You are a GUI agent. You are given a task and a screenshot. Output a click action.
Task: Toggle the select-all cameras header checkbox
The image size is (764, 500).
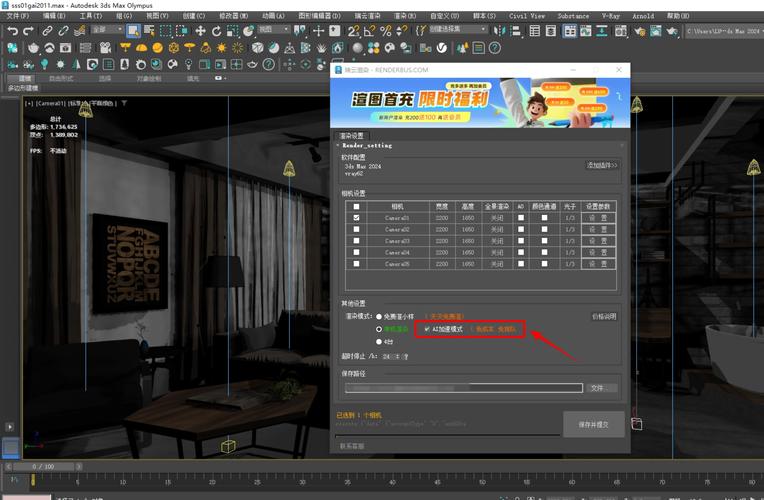click(x=356, y=207)
